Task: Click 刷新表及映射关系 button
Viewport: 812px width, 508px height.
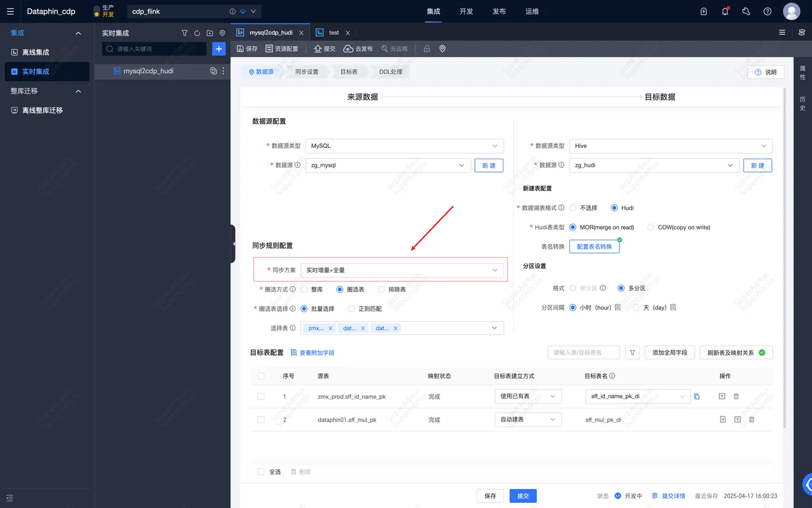Action: click(x=736, y=352)
